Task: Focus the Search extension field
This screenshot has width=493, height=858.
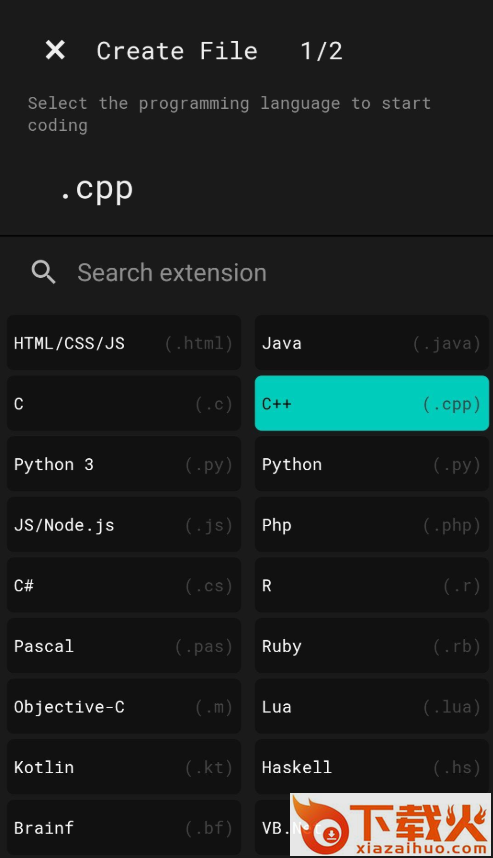Action: pos(246,273)
